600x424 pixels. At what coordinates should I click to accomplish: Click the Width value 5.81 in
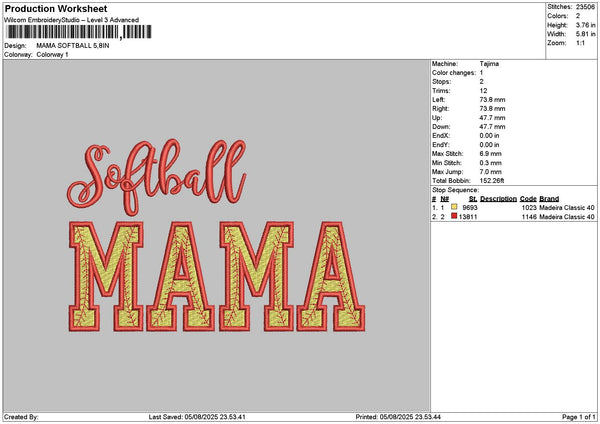585,34
